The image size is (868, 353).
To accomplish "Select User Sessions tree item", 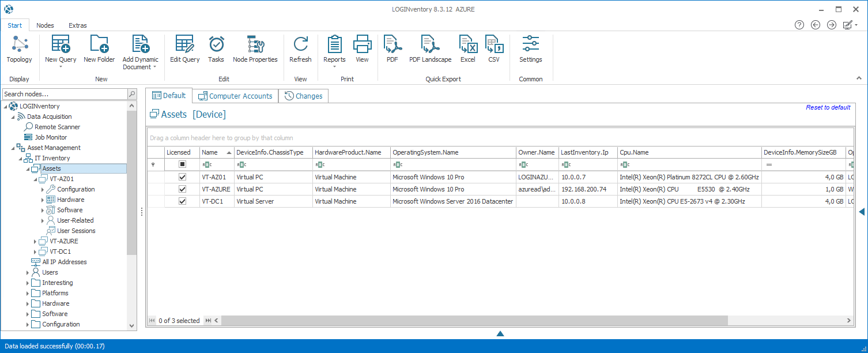I will click(x=76, y=231).
